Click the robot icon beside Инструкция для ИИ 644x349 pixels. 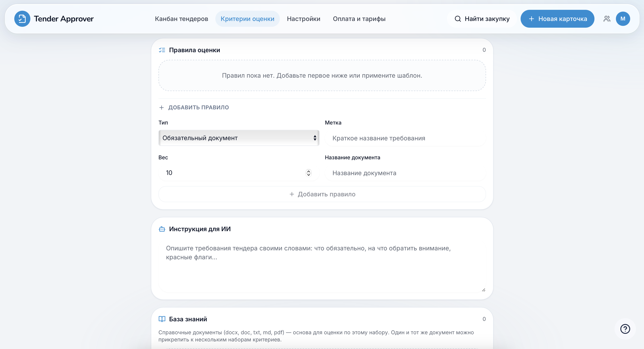162,229
